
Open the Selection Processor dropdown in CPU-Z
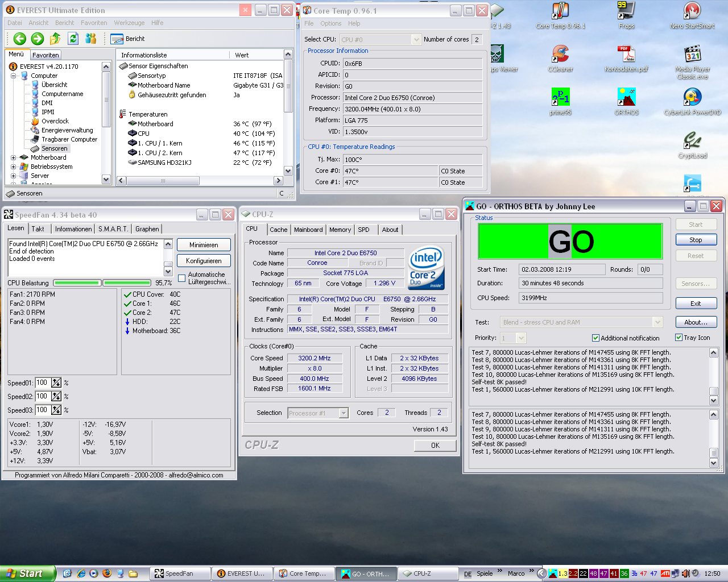click(x=344, y=413)
